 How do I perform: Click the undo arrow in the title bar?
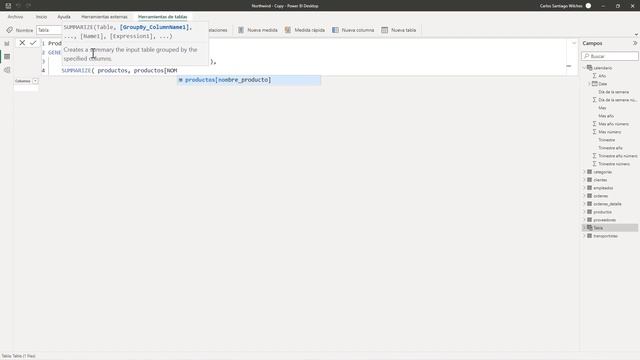click(18, 6)
